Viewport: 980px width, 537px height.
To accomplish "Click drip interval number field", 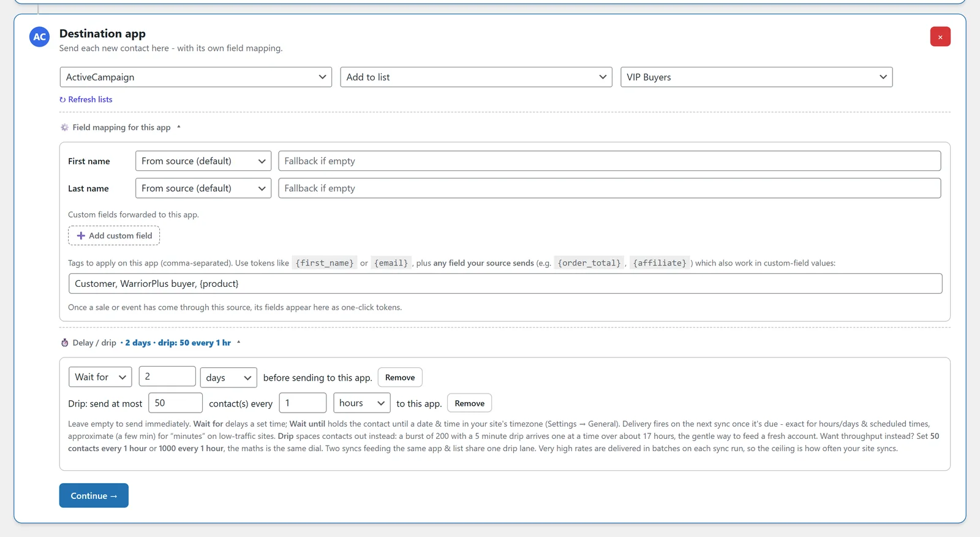I will (303, 403).
